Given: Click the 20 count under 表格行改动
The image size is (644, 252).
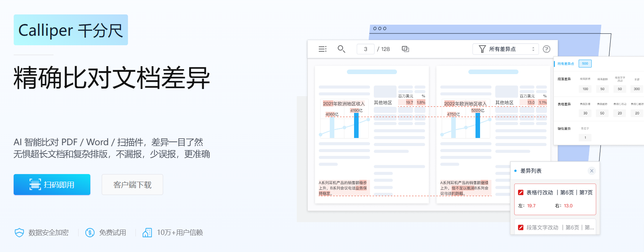Looking at the screenshot, I should point(620,113).
